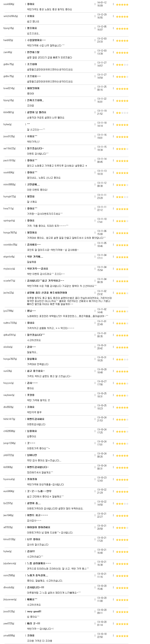Open the '착한 가격에...' review by ekgmls4

[x=35, y=257]
